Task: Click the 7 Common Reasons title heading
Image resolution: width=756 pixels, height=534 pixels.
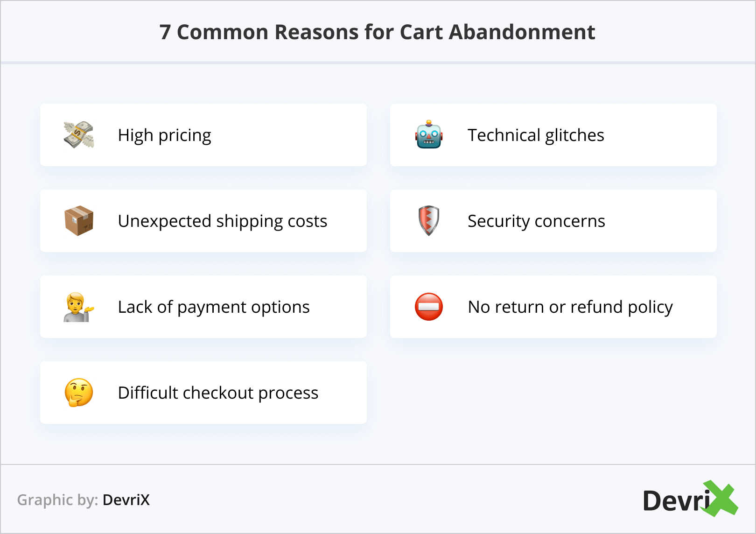Action: click(377, 32)
